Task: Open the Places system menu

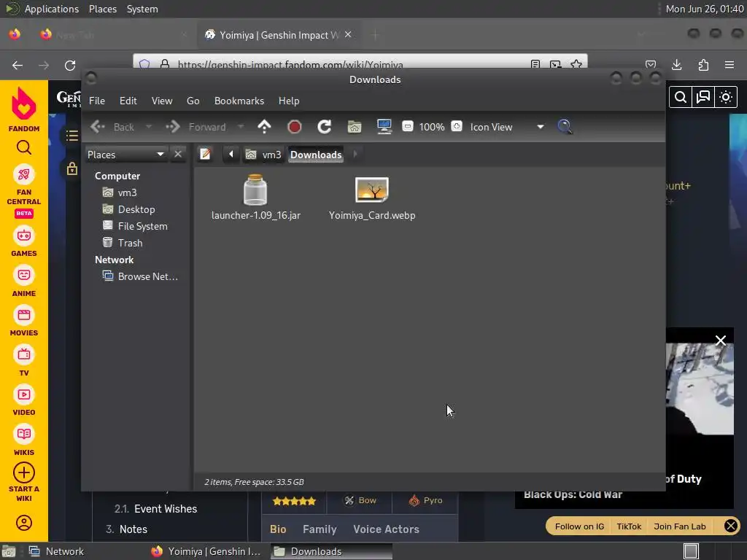Action: (102, 9)
